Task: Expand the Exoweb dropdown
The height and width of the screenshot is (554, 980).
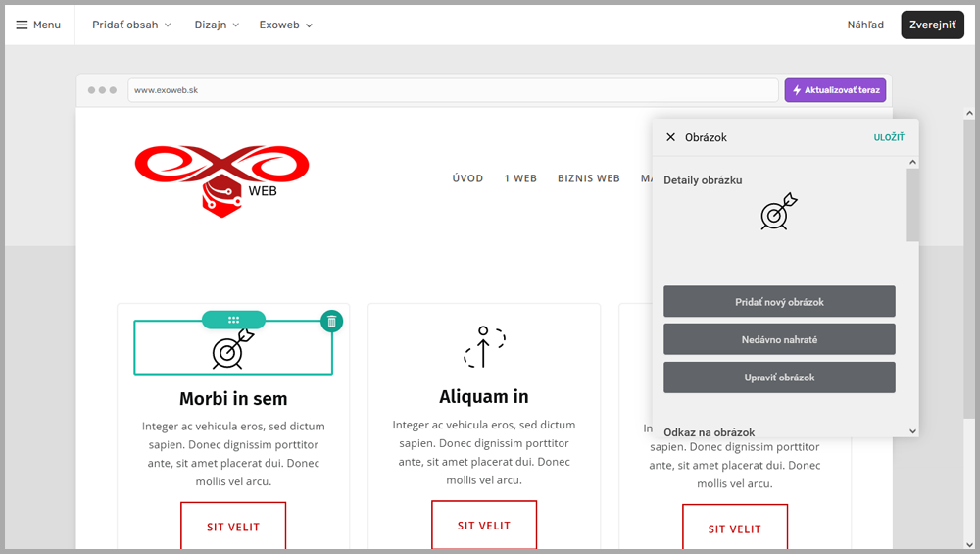Action: click(x=286, y=25)
